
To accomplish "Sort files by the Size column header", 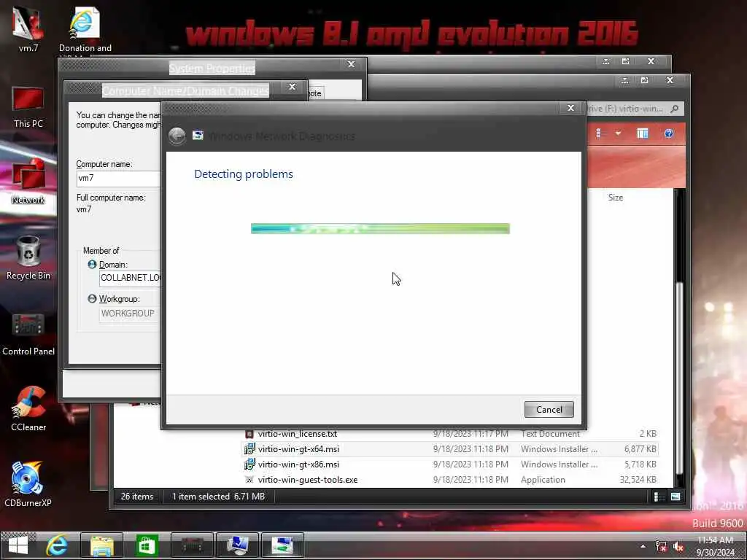I will 616,197.
